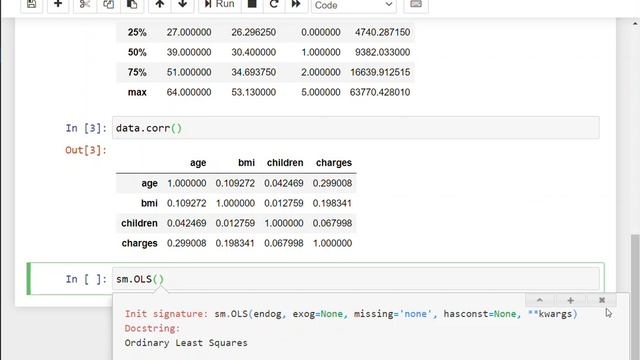The height and width of the screenshot is (360, 640).
Task: Select the 'children' column header in correlation table
Action: click(285, 163)
